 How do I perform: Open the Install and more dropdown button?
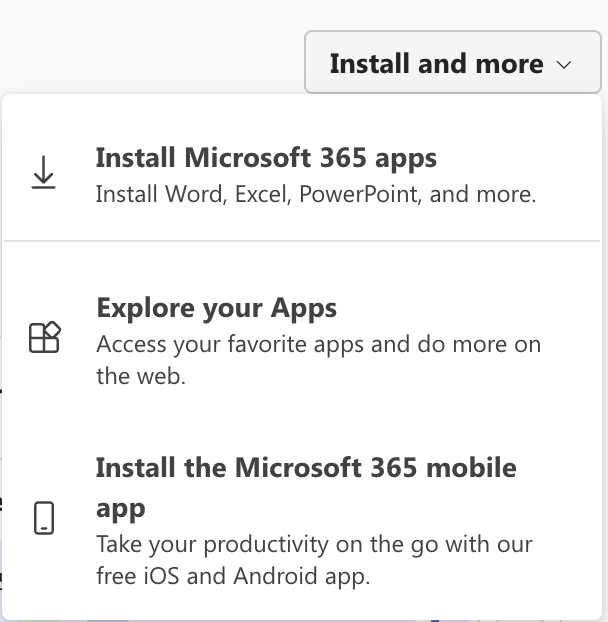(x=453, y=62)
